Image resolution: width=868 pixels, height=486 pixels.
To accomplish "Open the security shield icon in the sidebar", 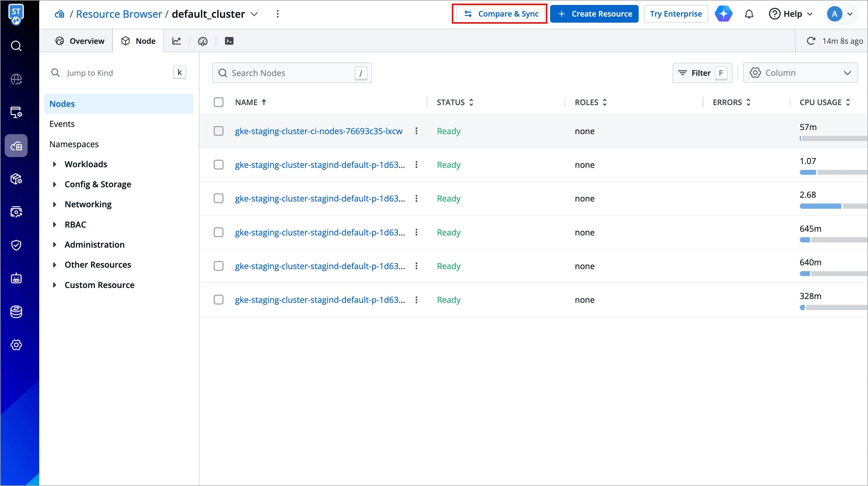I will 16,245.
